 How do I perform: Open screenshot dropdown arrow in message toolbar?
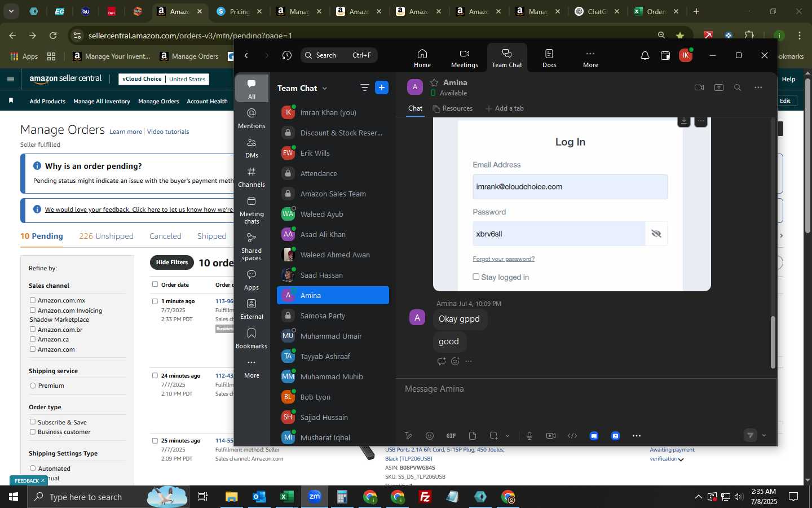coord(507,436)
